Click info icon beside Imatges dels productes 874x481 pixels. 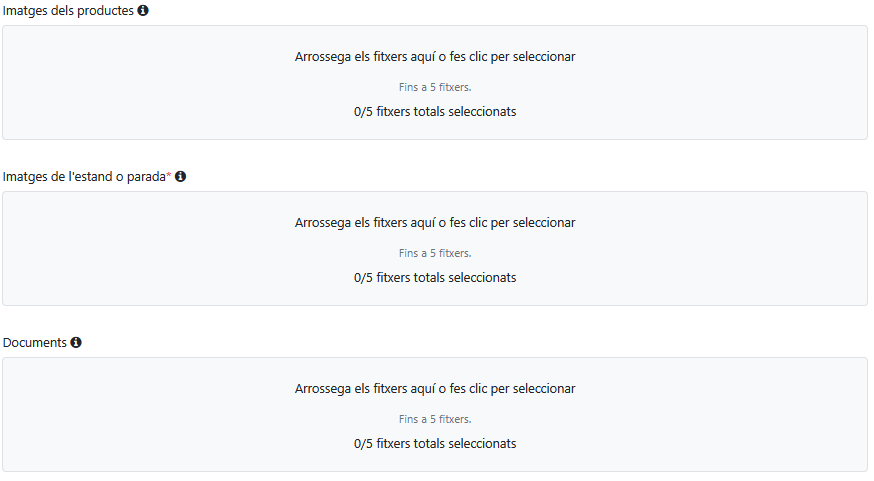143,10
